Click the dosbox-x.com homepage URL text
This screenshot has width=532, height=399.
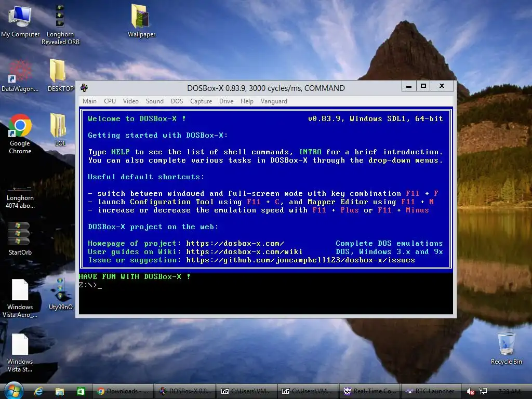click(x=235, y=243)
